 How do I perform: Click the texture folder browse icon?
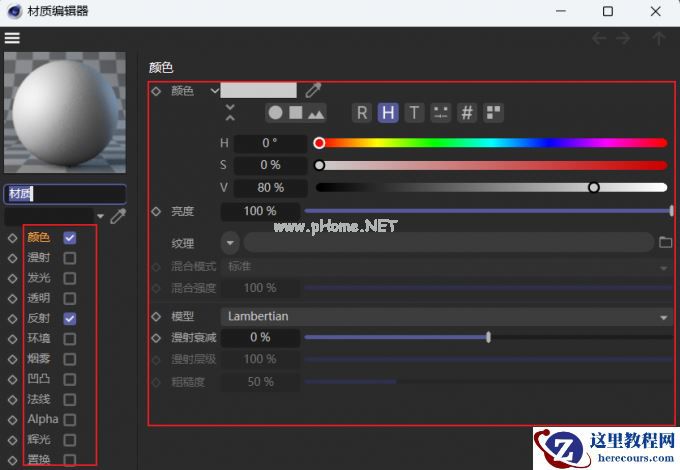pos(665,242)
